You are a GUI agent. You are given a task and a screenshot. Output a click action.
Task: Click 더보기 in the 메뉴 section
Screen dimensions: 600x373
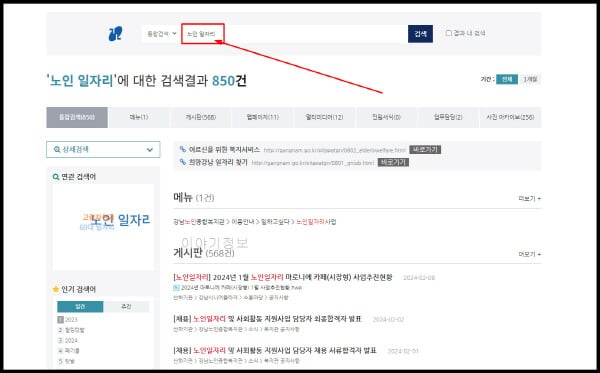pos(530,199)
